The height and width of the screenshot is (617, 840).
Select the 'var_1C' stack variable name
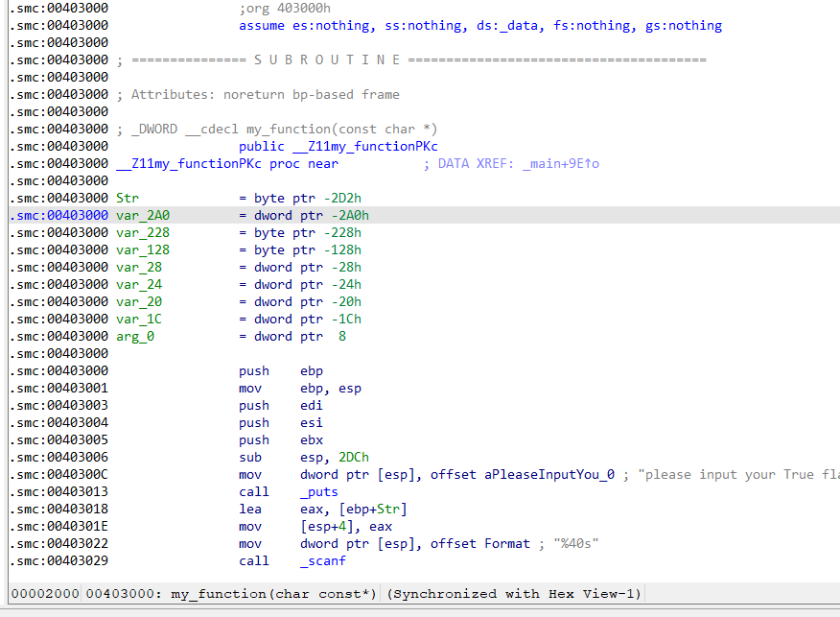pyautogui.click(x=139, y=319)
